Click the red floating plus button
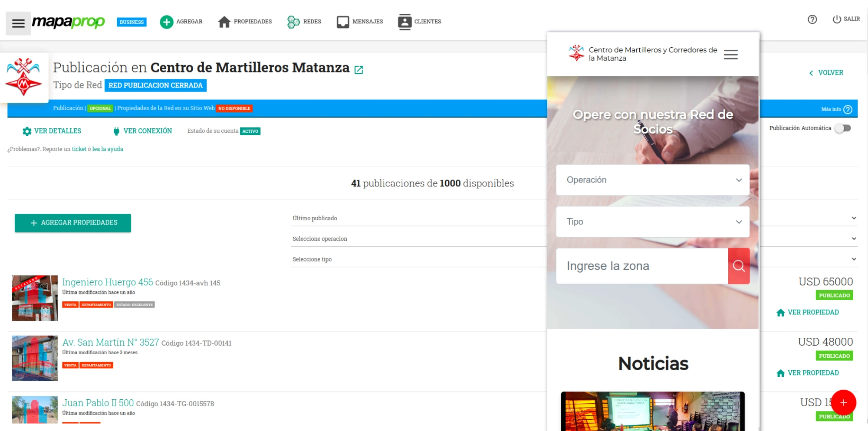The image size is (868, 431). pos(843,402)
